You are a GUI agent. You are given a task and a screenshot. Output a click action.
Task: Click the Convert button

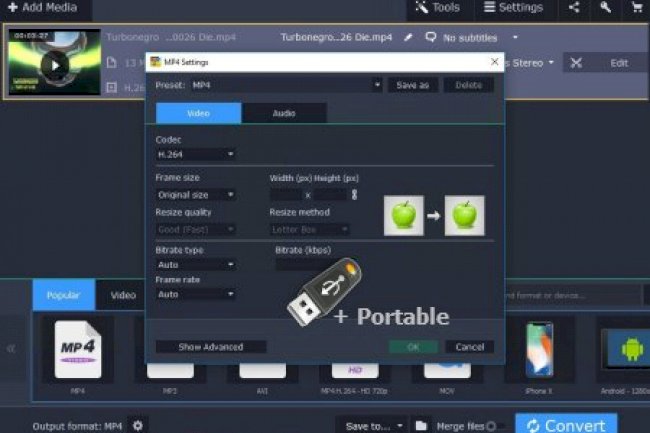566,424
